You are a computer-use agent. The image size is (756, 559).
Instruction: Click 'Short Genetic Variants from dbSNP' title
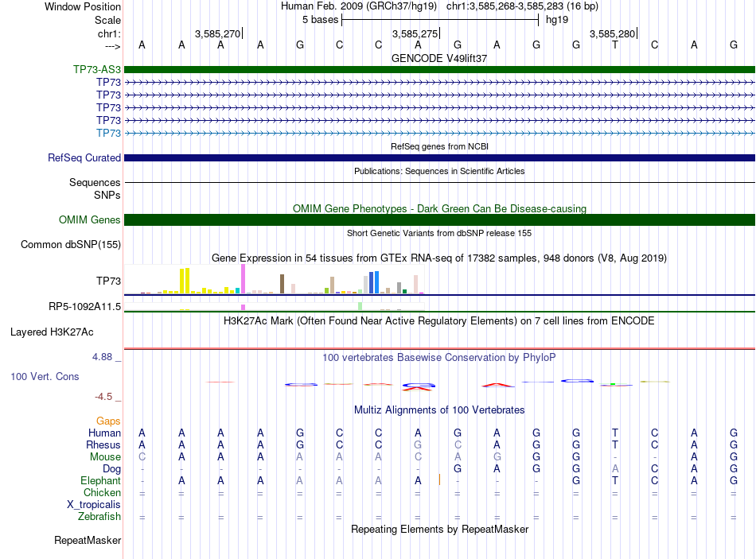(439, 233)
